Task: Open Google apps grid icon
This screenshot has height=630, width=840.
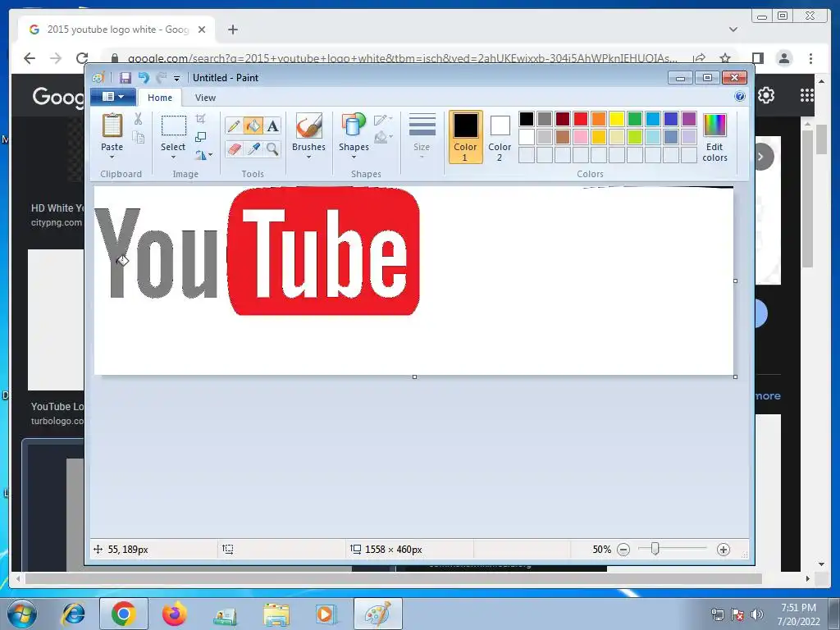Action: (x=807, y=95)
